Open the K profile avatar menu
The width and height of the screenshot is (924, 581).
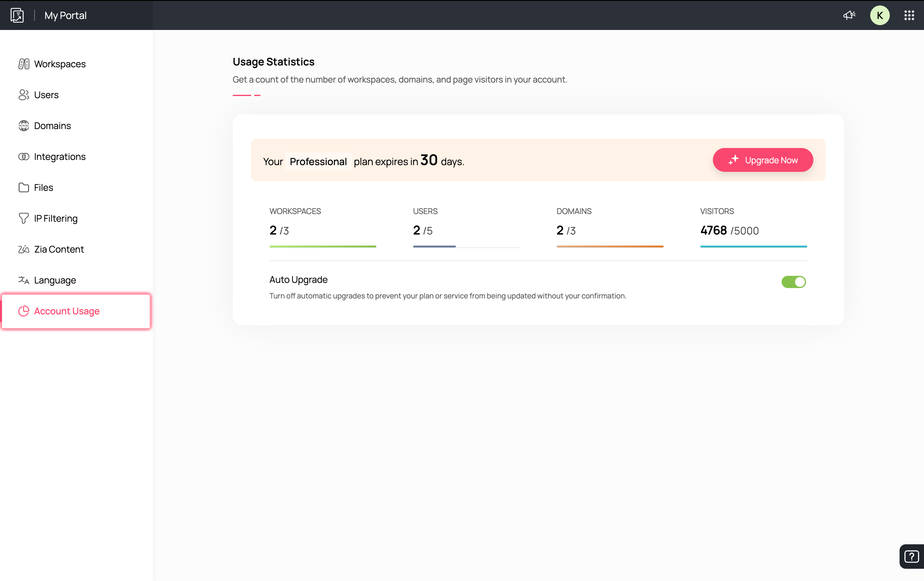coord(879,15)
